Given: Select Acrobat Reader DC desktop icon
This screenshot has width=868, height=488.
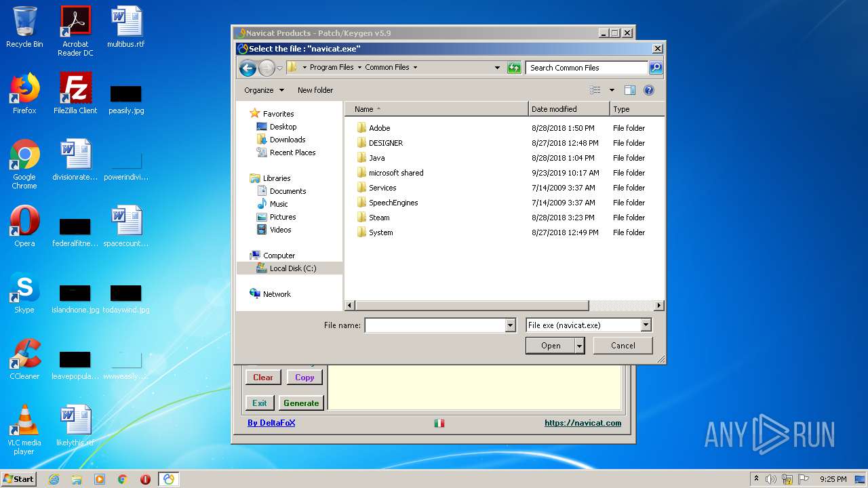Looking at the screenshot, I should (75, 31).
